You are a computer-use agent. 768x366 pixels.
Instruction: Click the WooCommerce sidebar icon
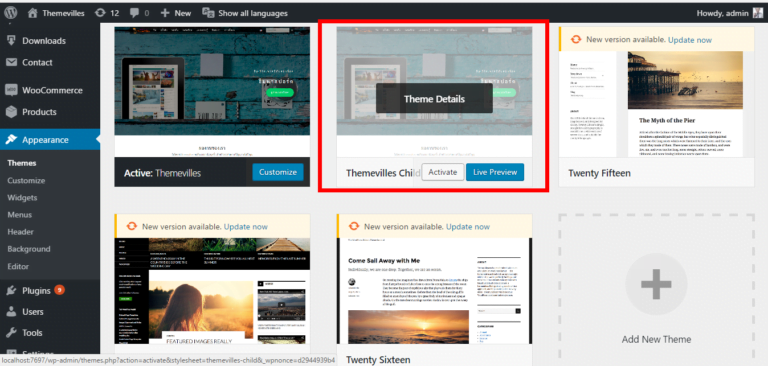point(11,90)
